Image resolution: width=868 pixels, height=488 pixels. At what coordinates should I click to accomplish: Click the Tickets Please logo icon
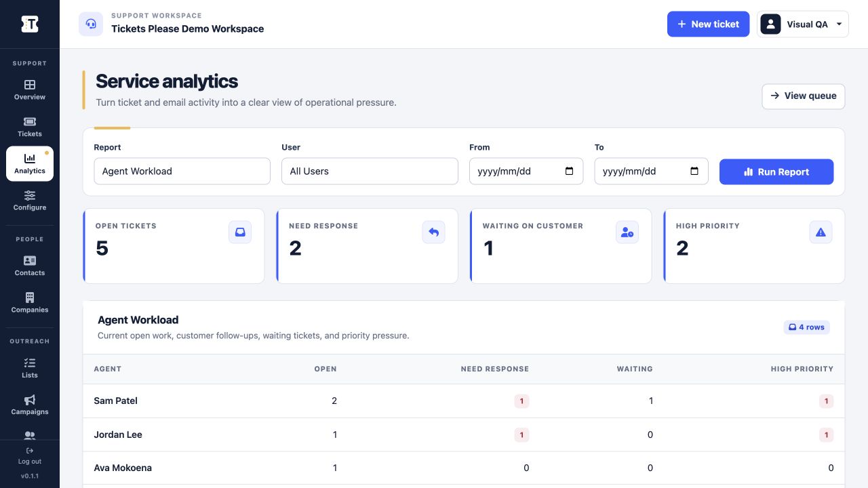[x=30, y=24]
